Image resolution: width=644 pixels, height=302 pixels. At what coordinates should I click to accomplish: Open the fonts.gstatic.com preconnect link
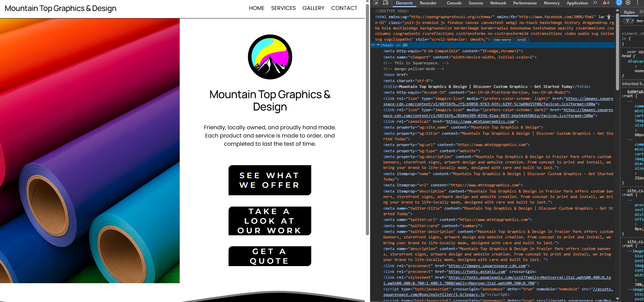tap(477, 272)
